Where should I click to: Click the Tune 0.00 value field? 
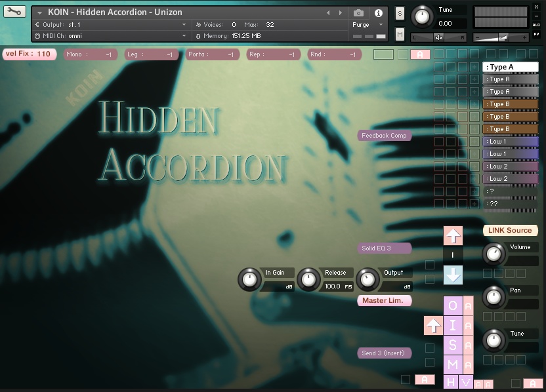(x=451, y=24)
